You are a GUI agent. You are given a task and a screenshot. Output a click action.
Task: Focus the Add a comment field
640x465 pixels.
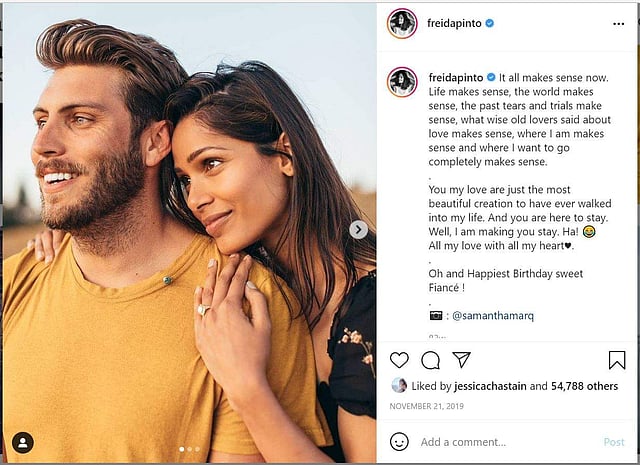[x=500, y=441]
